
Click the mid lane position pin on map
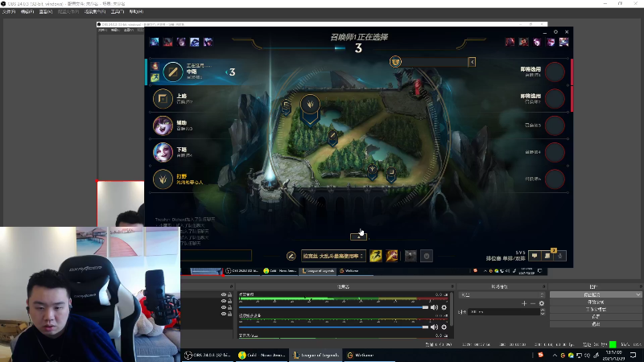click(x=332, y=138)
